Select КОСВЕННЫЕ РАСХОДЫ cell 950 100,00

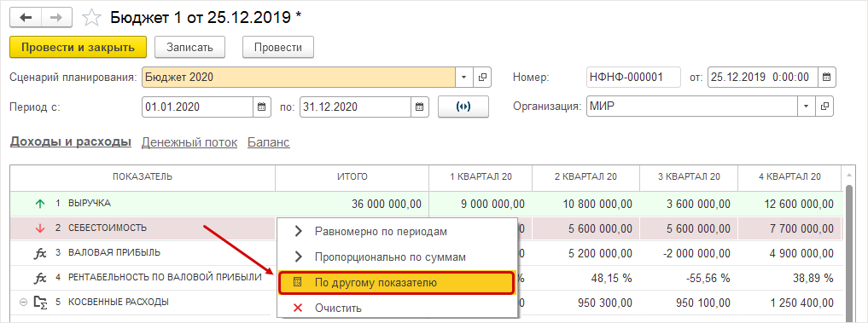[x=689, y=303]
